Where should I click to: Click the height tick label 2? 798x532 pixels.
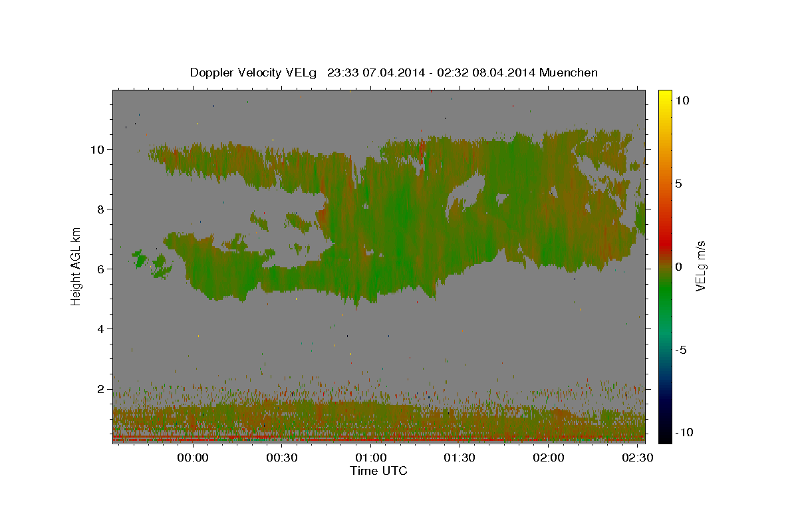tap(102, 389)
